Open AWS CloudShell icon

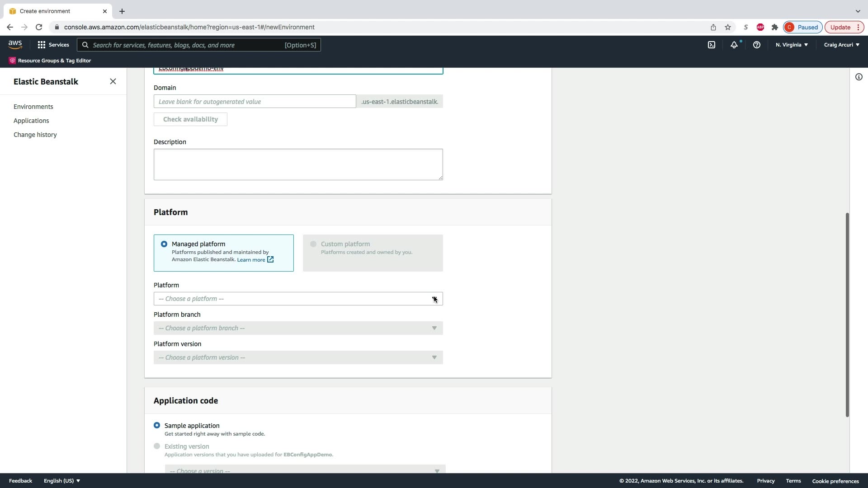[712, 45]
